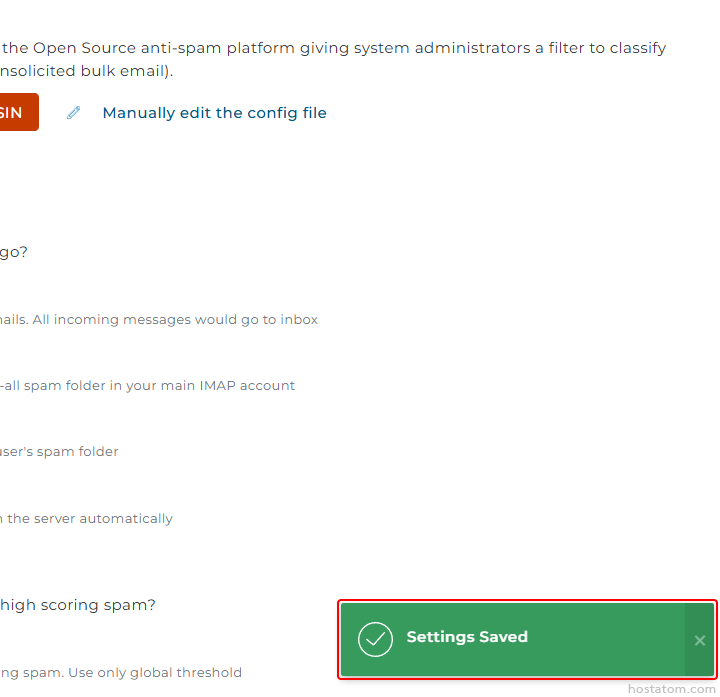Screen dimensions: 720x697
Task: Select the user's spam folder option
Action: [60, 452]
